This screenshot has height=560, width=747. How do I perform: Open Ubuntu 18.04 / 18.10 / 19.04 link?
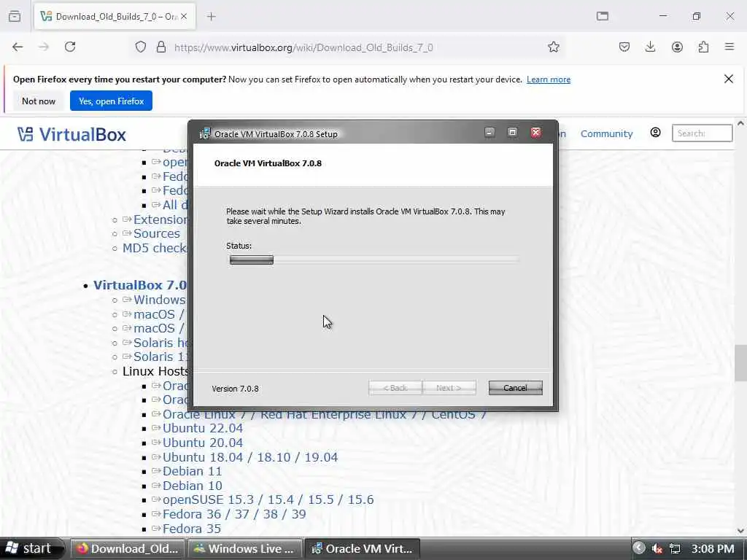(x=250, y=457)
